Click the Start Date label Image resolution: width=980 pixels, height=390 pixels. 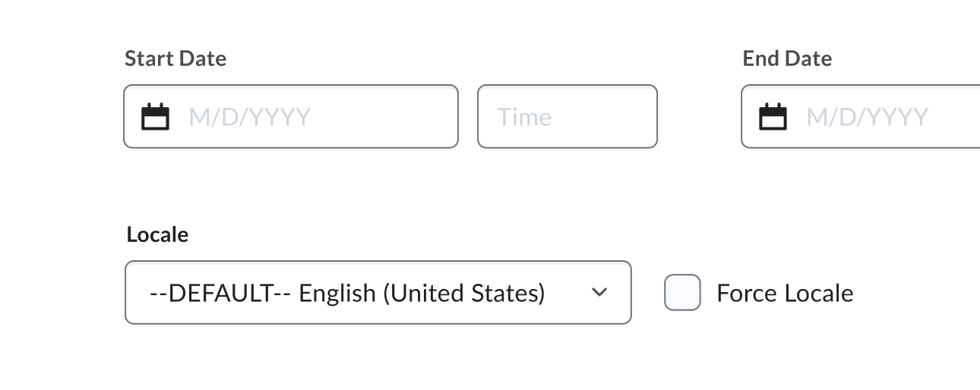click(175, 58)
